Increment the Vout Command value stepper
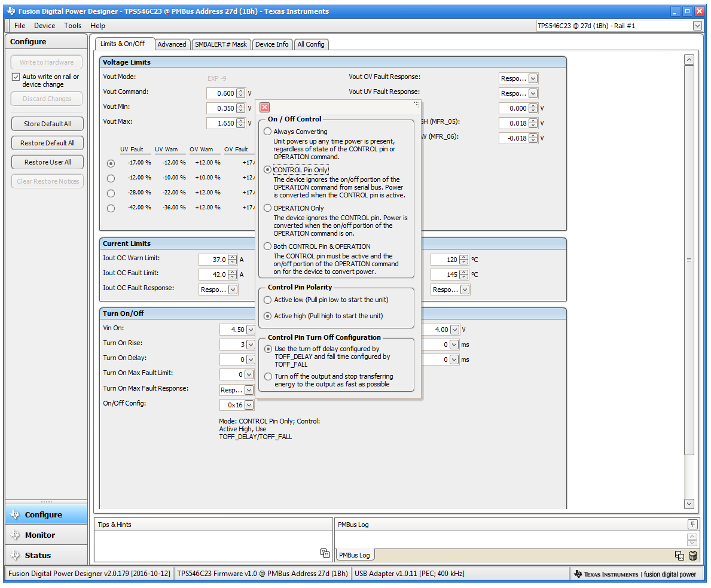711x588 pixels. [x=240, y=90]
